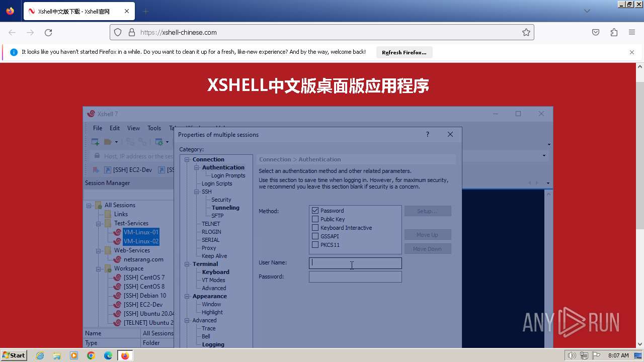The height and width of the screenshot is (362, 644).
Task: Open the Xshell Edit menu
Action: pyautogui.click(x=115, y=128)
